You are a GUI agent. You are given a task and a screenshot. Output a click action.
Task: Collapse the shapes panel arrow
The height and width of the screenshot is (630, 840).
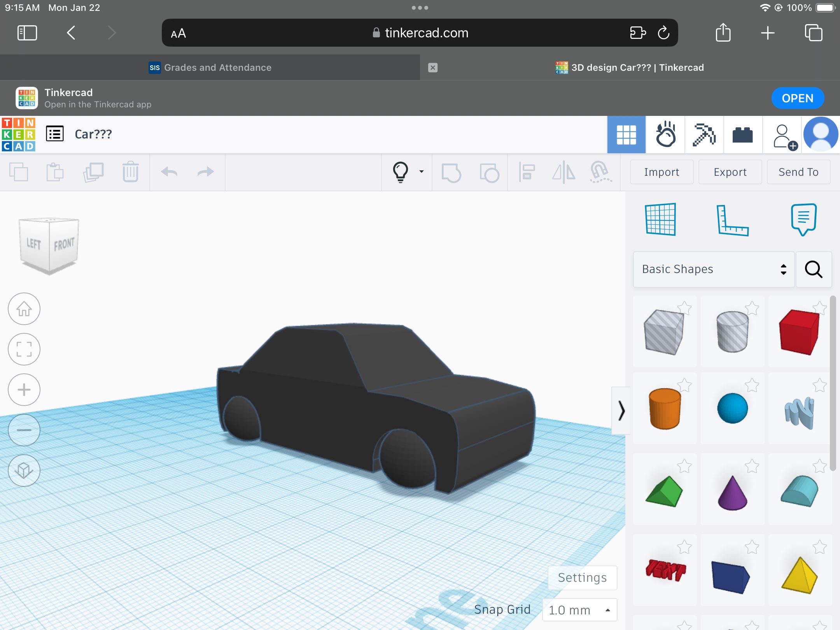[621, 411]
